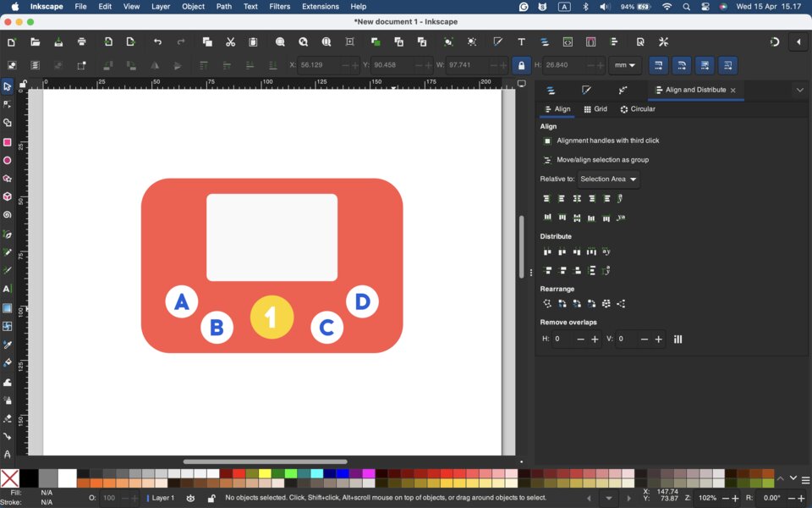
Task: Click the Cut scissors icon
Action: click(230, 41)
